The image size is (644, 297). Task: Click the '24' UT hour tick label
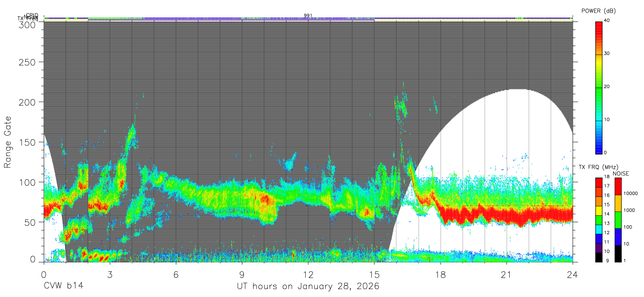tap(572, 274)
